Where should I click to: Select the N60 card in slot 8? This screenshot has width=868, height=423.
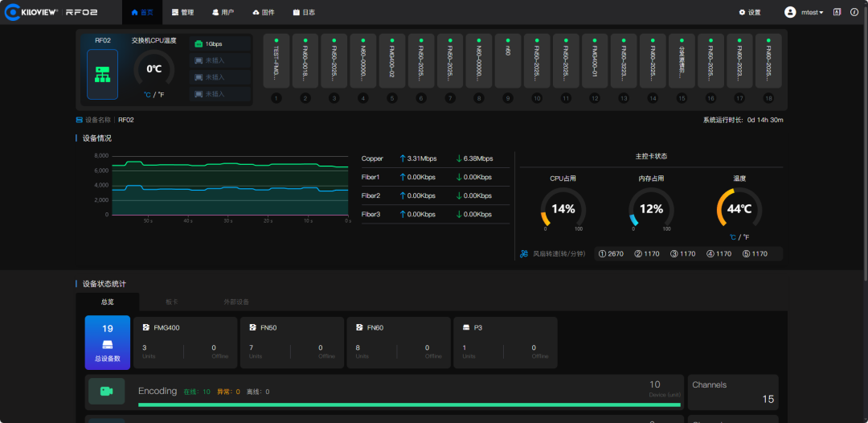coord(479,61)
